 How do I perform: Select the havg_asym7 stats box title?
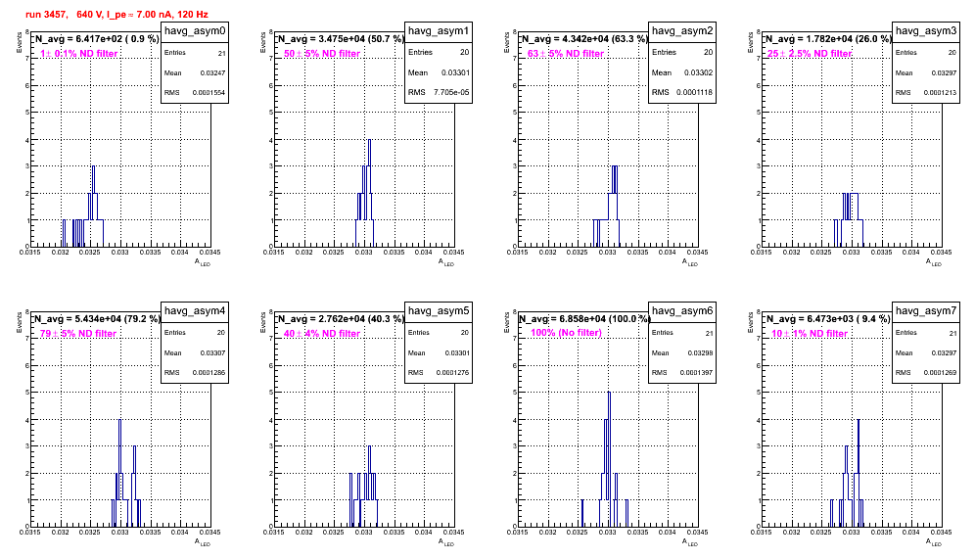pos(926,310)
